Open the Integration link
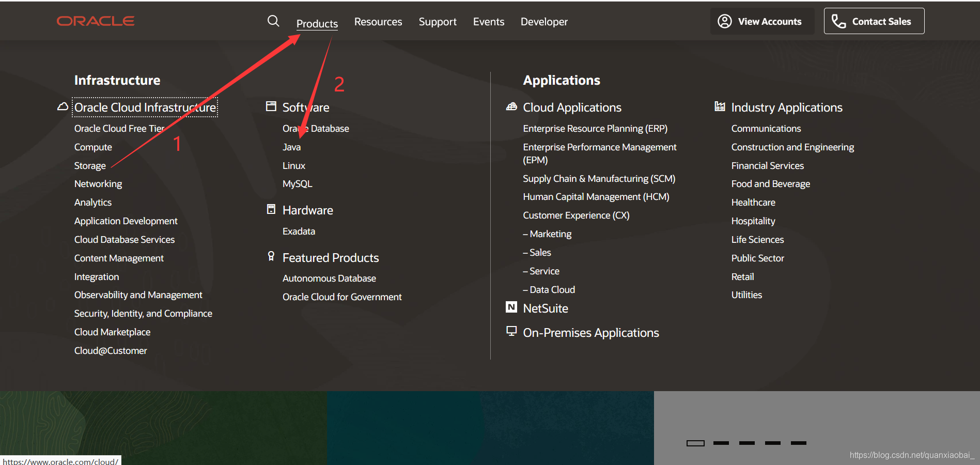980x465 pixels. [x=97, y=277]
